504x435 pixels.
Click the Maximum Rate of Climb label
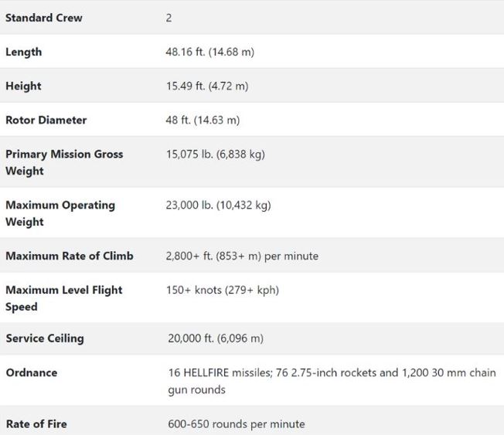(x=70, y=256)
